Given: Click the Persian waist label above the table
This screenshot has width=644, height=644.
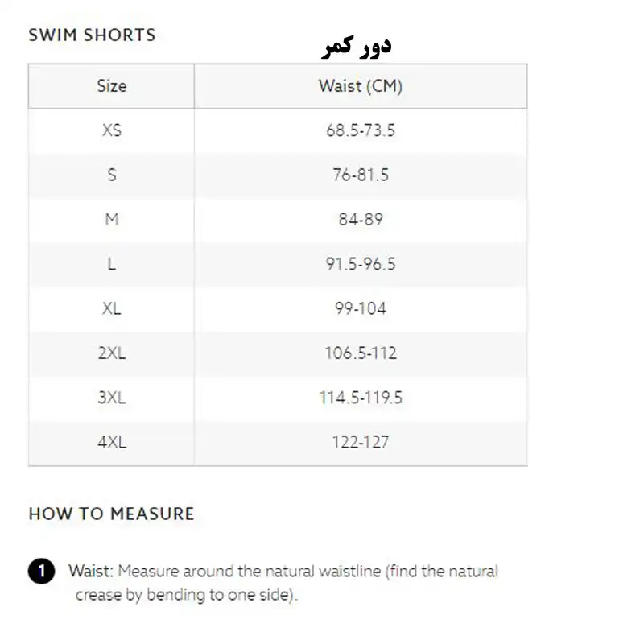Looking at the screenshot, I should point(356,45).
